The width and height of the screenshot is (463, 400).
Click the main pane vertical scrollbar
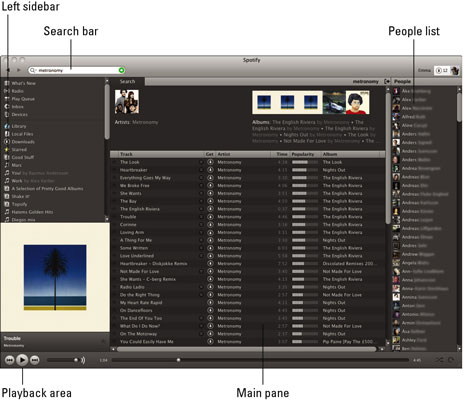point(388,158)
